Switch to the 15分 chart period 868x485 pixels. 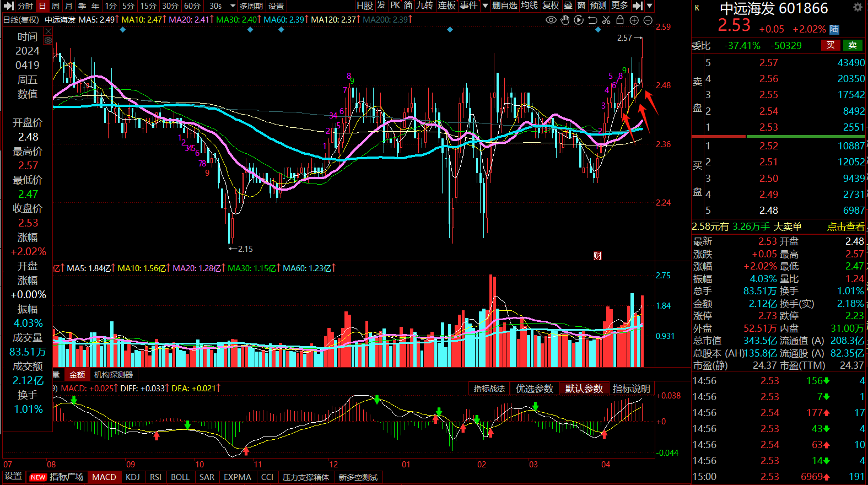(148, 6)
